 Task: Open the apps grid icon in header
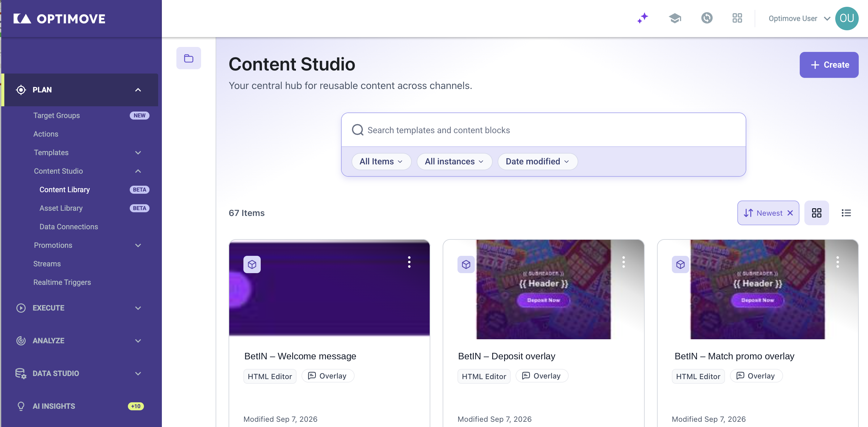(x=737, y=18)
